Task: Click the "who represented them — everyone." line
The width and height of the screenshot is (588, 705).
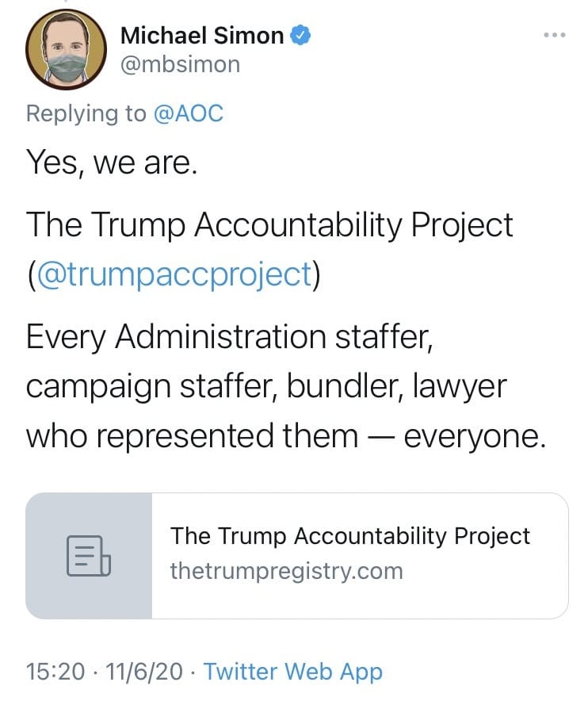Action: [x=285, y=435]
